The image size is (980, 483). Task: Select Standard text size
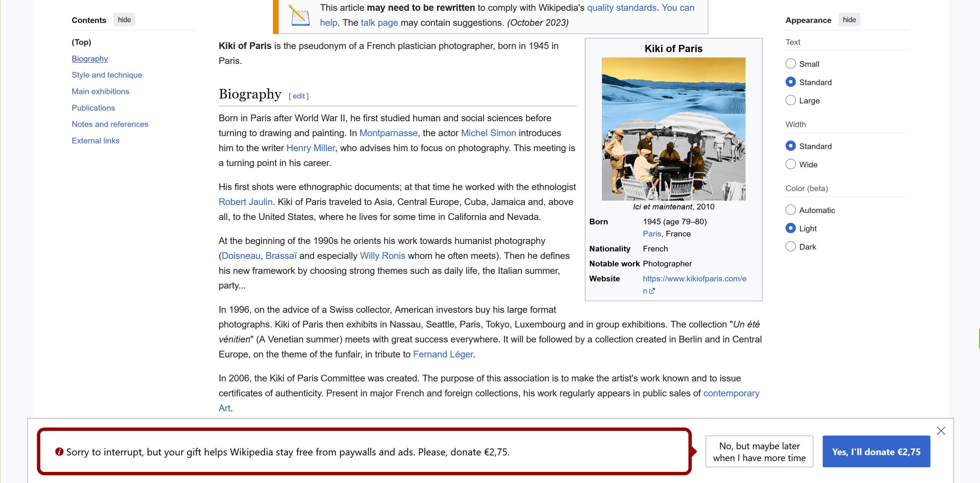click(791, 82)
